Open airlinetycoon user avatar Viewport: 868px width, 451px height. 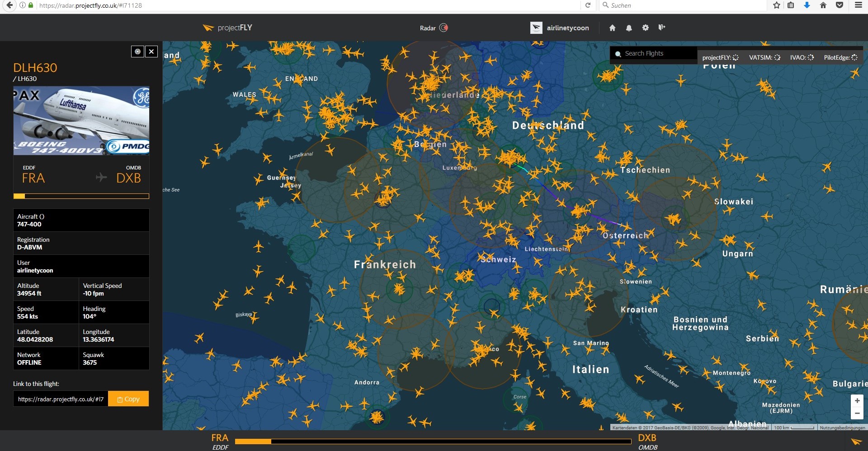pos(536,28)
